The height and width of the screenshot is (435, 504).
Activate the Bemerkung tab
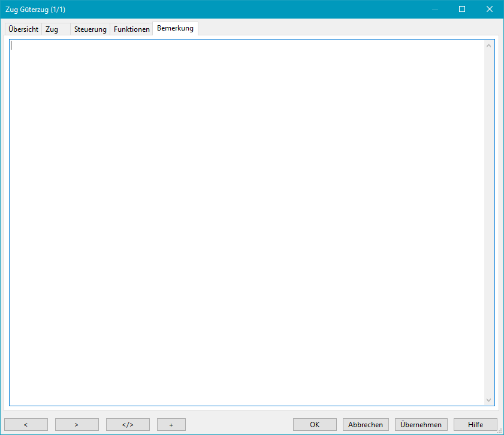coord(175,28)
